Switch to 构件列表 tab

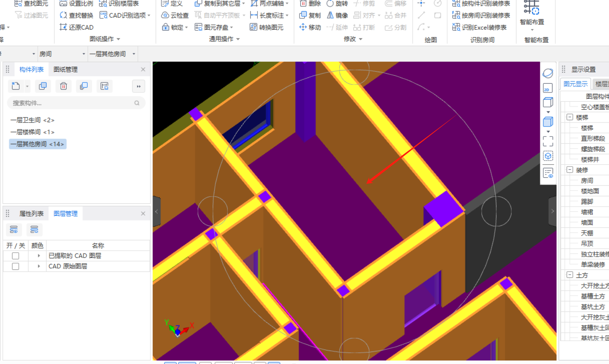31,69
